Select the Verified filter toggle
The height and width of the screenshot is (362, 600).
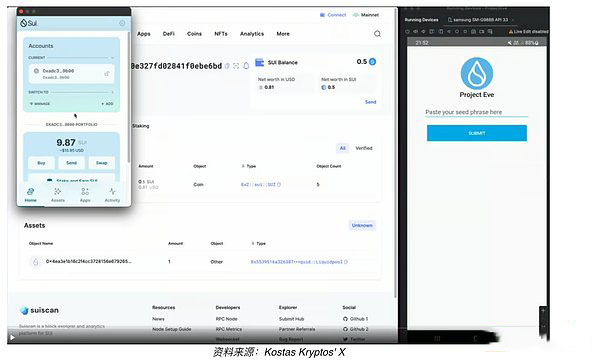pyautogui.click(x=364, y=148)
